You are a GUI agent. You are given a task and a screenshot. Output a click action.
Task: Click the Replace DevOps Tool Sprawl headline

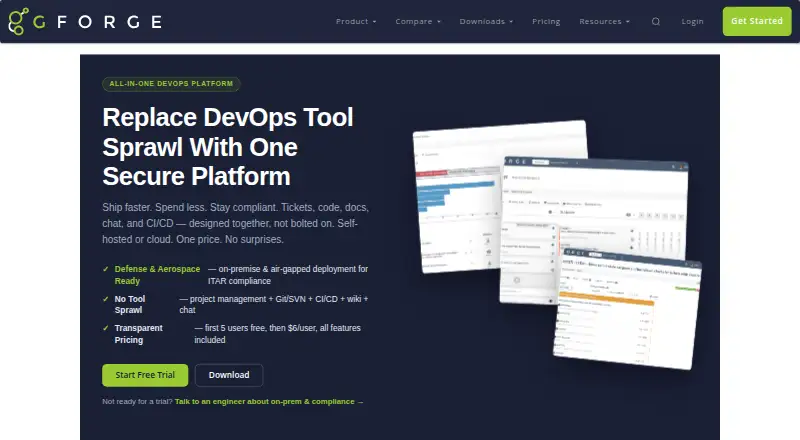[x=228, y=147]
